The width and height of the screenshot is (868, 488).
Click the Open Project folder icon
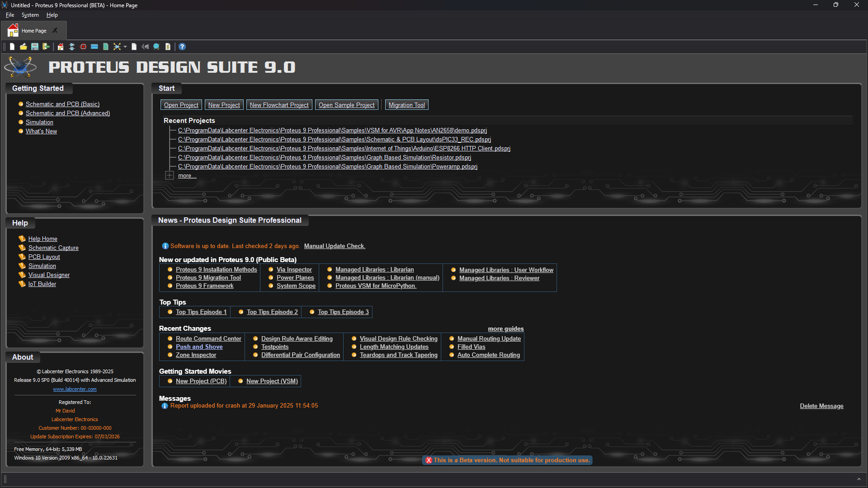click(x=24, y=47)
